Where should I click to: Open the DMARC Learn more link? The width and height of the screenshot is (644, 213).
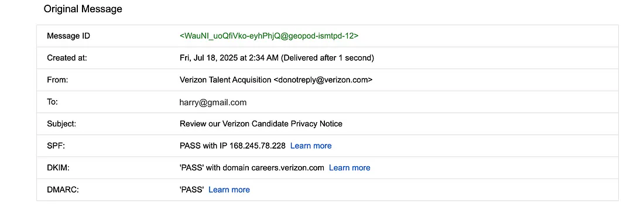coord(229,190)
